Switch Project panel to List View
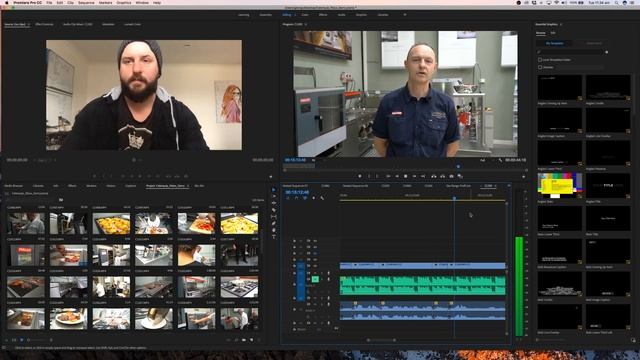This screenshot has width=640, height=360. (7, 340)
